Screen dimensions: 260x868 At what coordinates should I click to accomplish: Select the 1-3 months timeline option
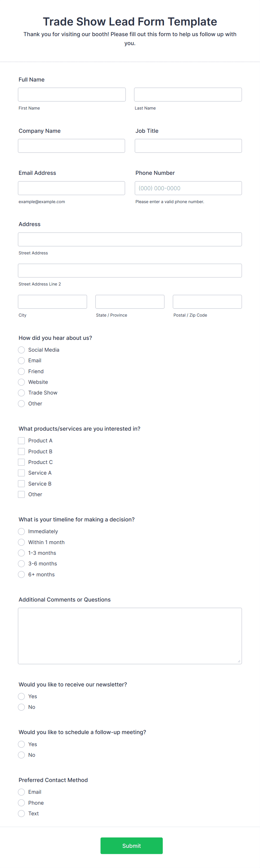(21, 553)
